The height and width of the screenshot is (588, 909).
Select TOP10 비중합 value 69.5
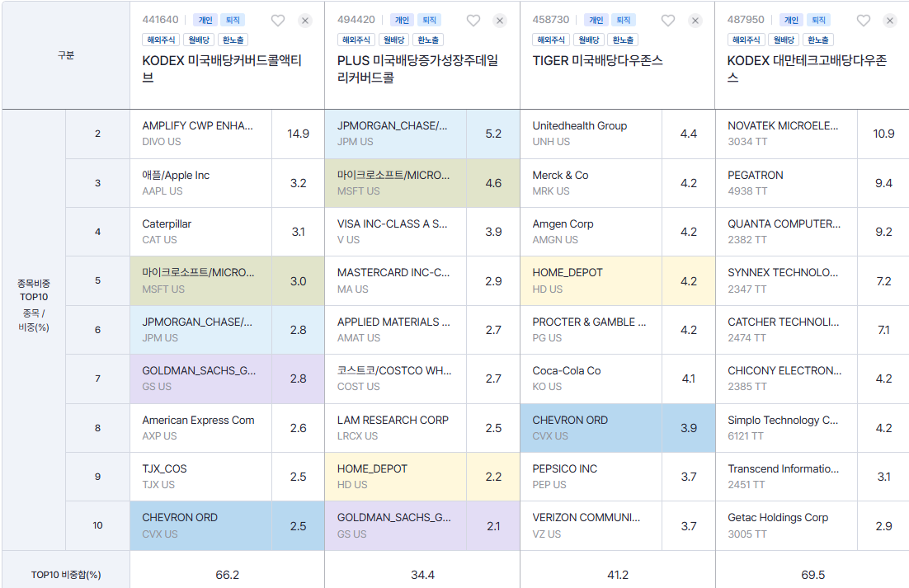tap(812, 575)
